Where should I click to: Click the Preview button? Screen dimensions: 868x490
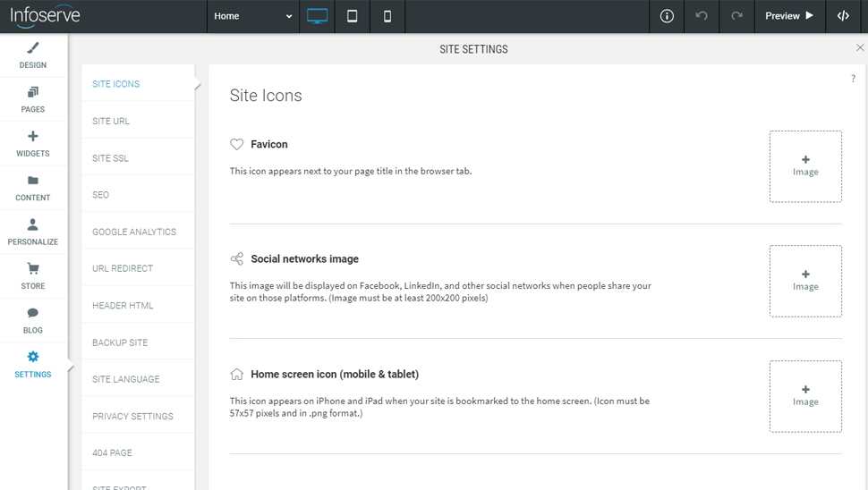coord(789,16)
